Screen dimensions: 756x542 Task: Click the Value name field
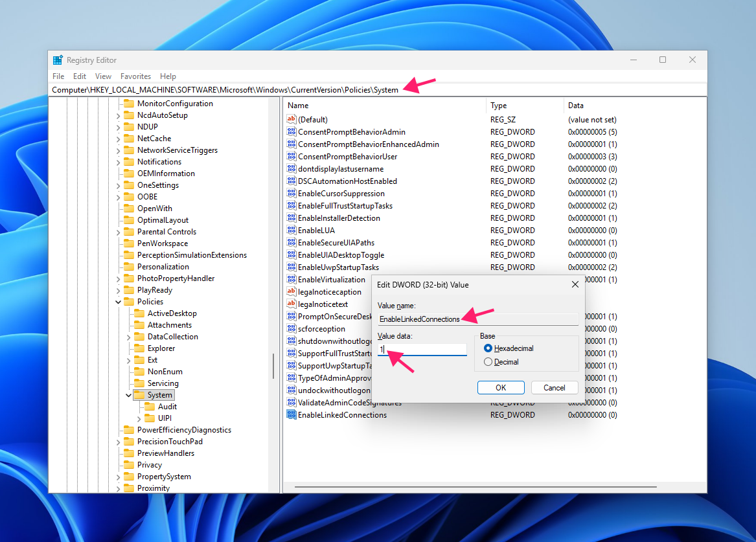tap(478, 319)
